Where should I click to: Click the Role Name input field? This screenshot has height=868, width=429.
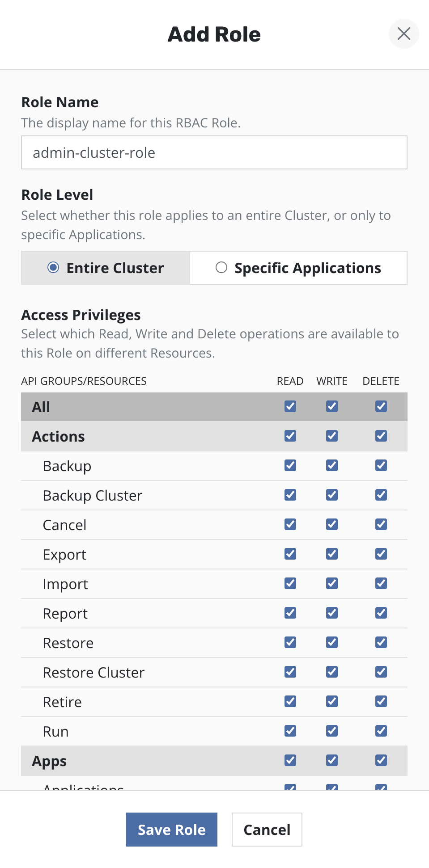click(214, 152)
